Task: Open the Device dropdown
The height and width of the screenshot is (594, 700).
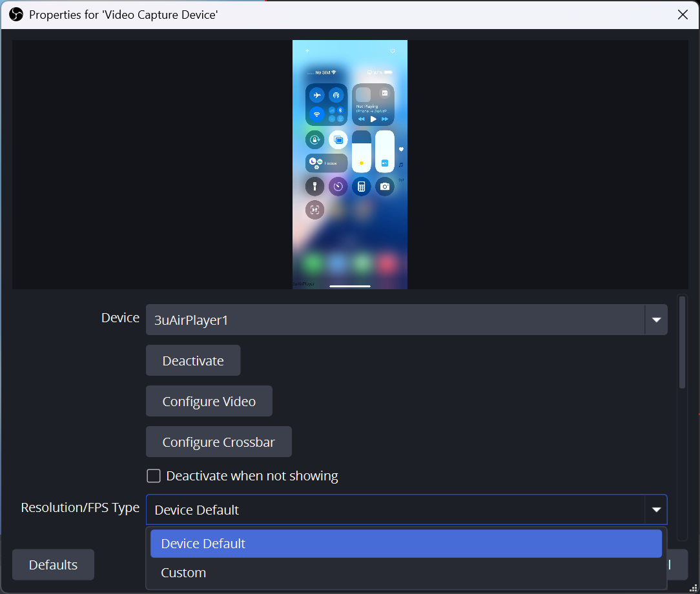Action: 656,320
